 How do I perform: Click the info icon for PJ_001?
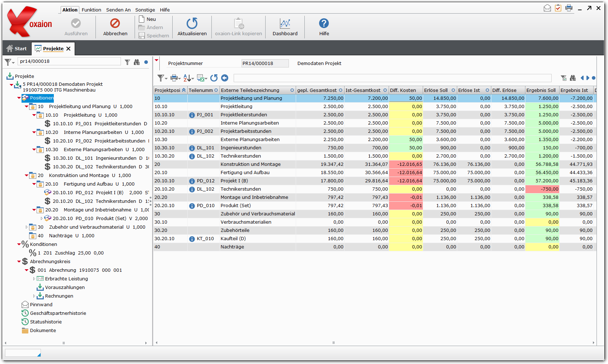[192, 115]
